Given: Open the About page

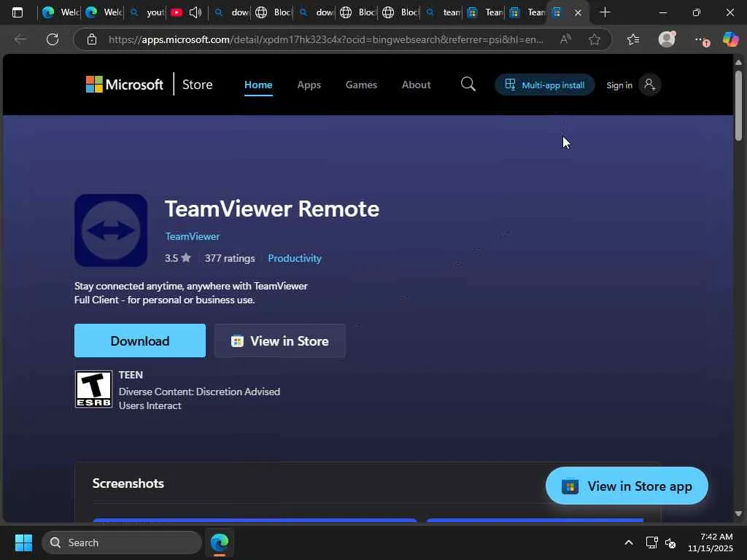Looking at the screenshot, I should pos(416,85).
